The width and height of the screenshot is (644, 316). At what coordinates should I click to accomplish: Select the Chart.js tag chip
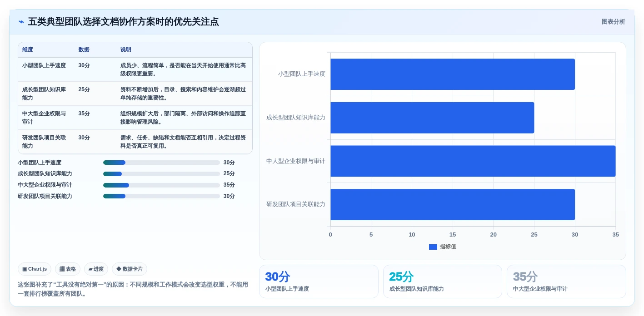(x=35, y=269)
